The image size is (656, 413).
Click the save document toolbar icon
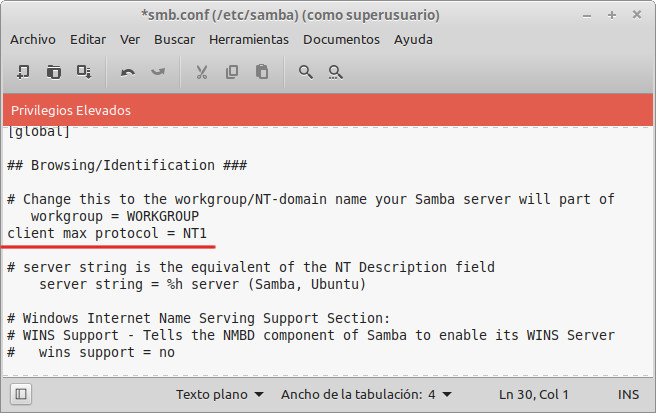point(84,72)
